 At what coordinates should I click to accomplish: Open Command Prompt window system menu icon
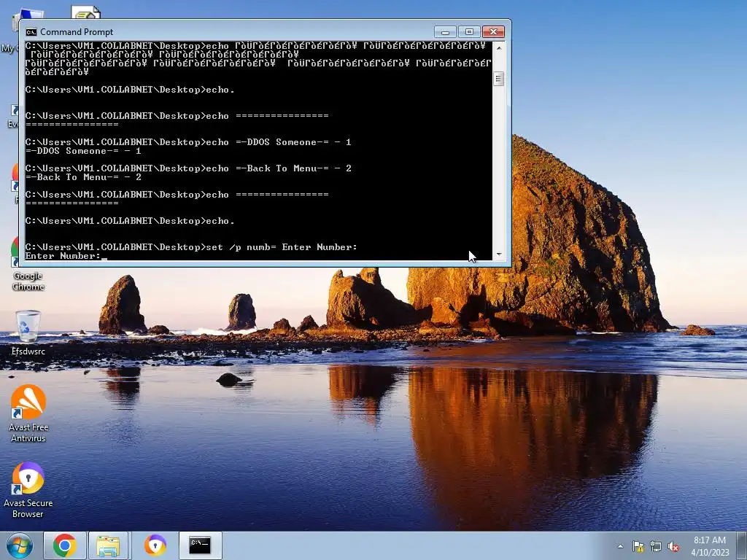tap(31, 32)
